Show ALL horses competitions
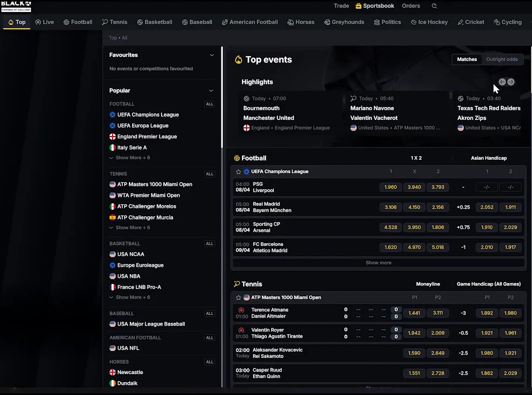This screenshot has width=532, height=395. click(209, 362)
